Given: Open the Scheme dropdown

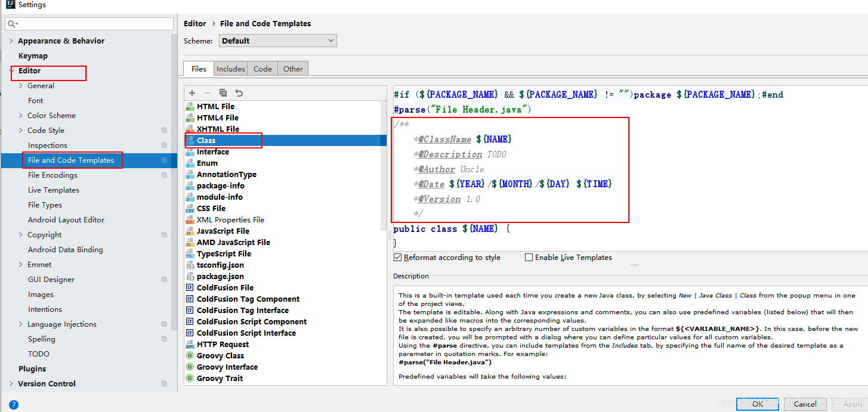Looking at the screenshot, I should [278, 41].
